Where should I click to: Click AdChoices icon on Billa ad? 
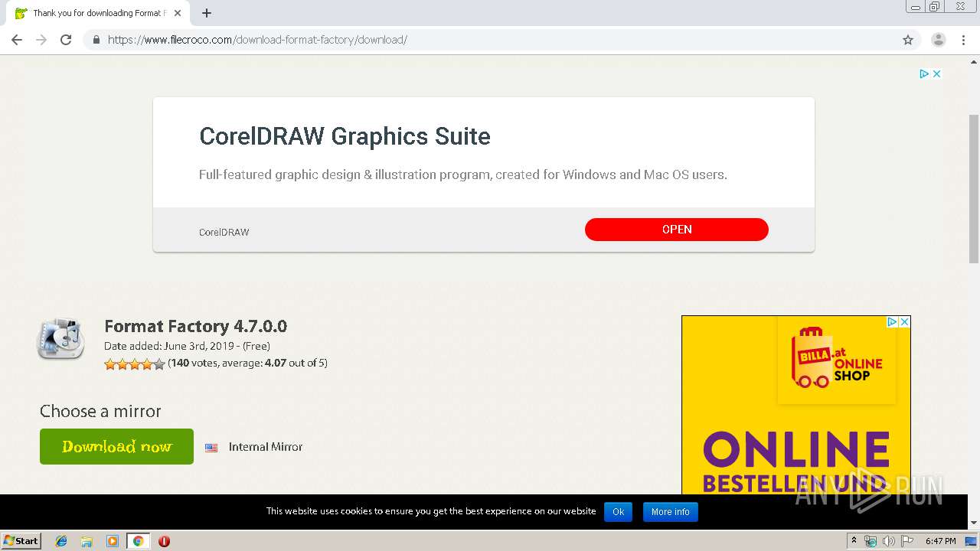[892, 322]
